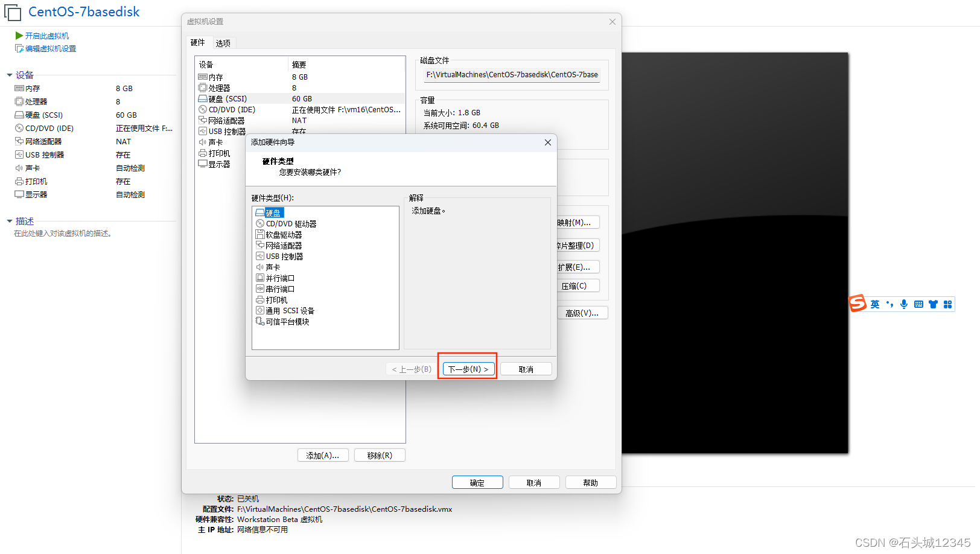Select CD/DVD 驱动器 icon in wizard list
The height and width of the screenshot is (554, 980).
[x=260, y=224]
